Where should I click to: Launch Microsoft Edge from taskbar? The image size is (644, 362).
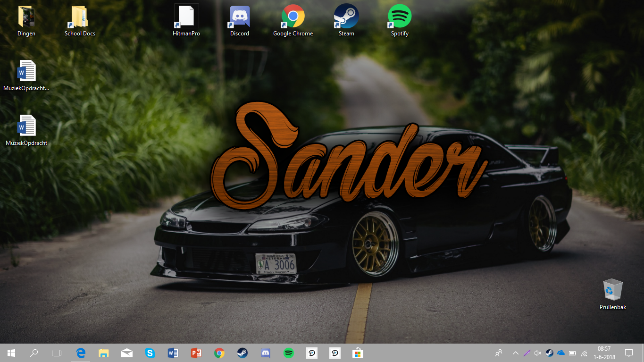tap(81, 353)
